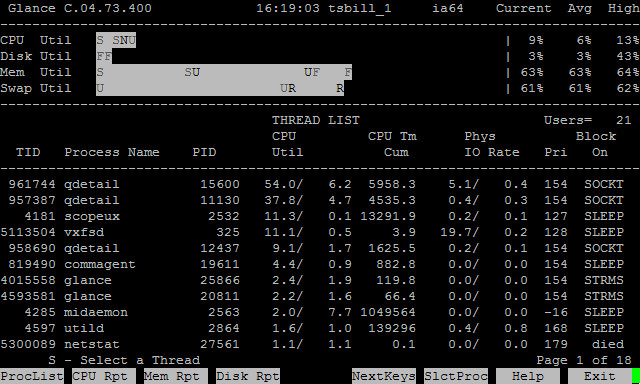Click CPU Tm Cum value 1049564
Image resolution: width=640 pixels, height=384 pixels.
(x=388, y=312)
